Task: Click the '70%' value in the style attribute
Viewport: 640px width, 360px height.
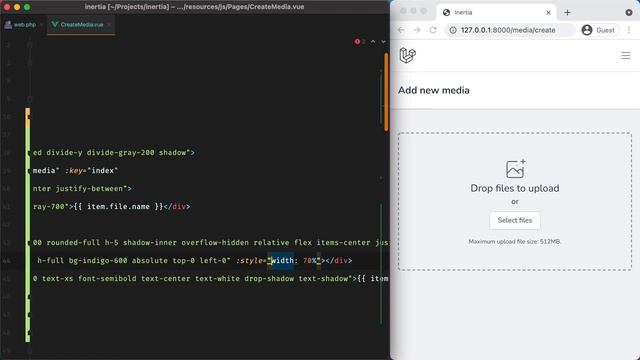Action: (x=310, y=260)
